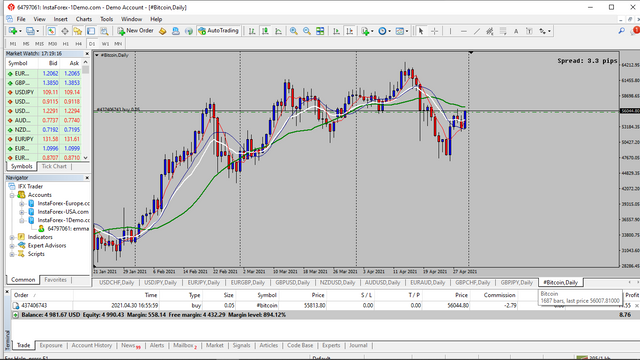Select the equidistant channel tool
Image resolution: width=640 pixels, height=360 pixels.
[x=490, y=31]
